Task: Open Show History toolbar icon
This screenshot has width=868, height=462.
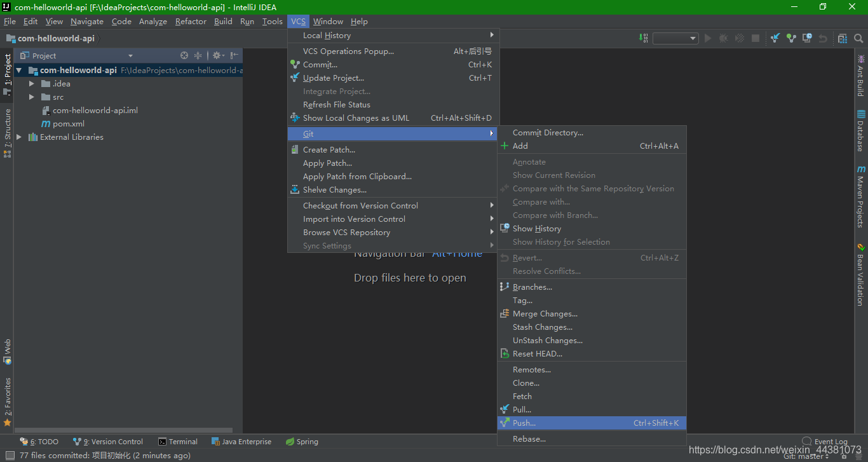Action: pos(807,38)
